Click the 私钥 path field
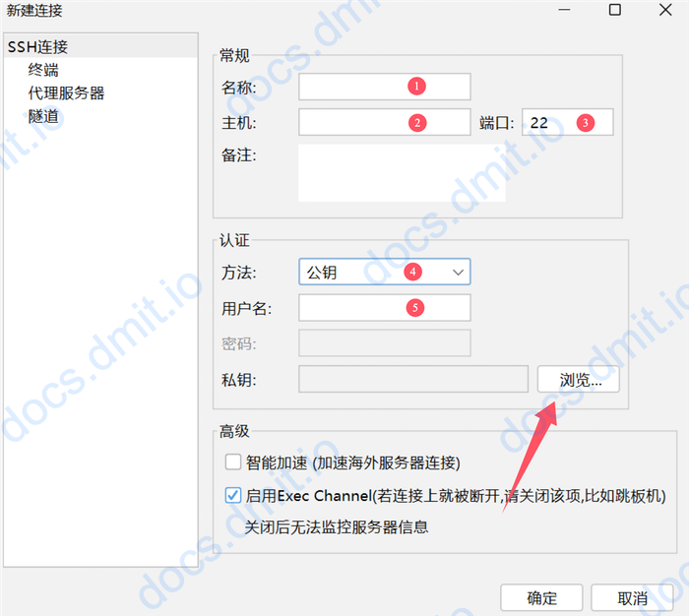689x616 pixels. [413, 380]
